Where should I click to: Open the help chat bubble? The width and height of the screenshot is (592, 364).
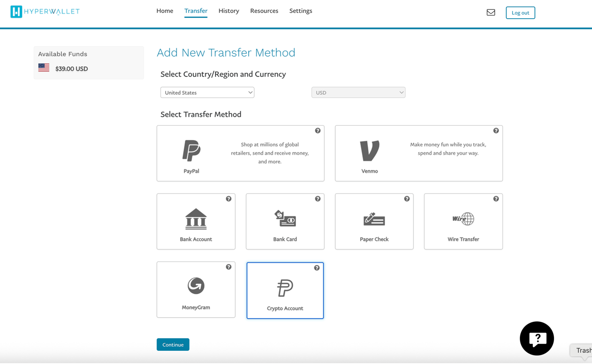click(x=537, y=338)
